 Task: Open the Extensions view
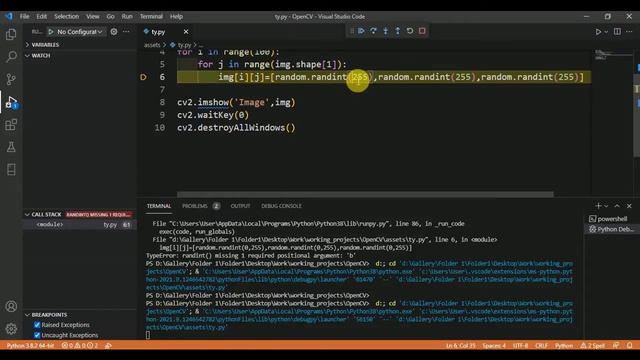click(x=11, y=124)
